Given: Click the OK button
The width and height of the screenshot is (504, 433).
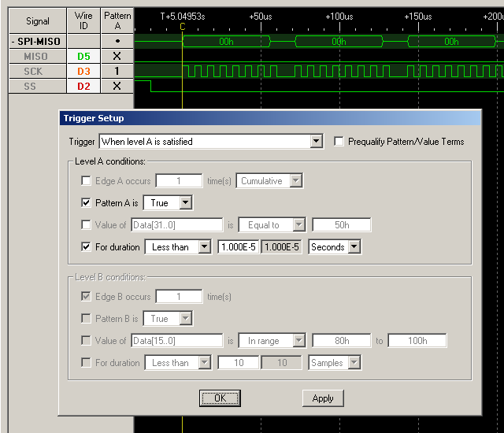Looking at the screenshot, I should pos(220,398).
